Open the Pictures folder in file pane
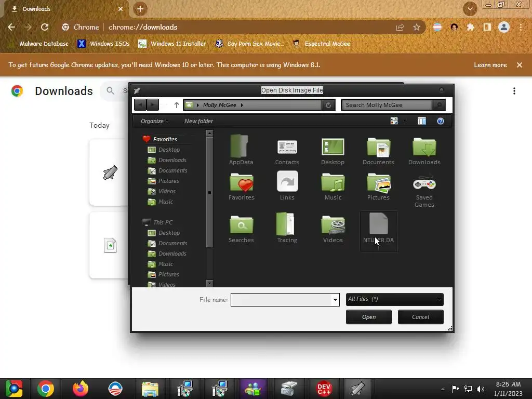The image size is (532, 399). point(378,186)
